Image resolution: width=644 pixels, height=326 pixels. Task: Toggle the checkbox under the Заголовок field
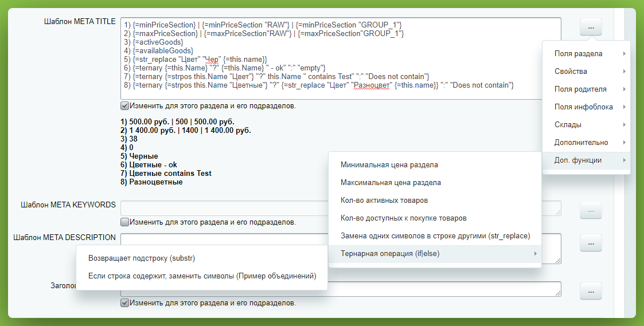(x=125, y=303)
